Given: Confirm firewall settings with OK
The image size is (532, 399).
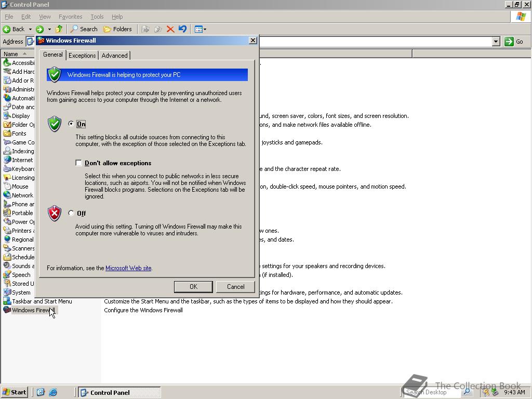Looking at the screenshot, I should pos(193,287).
